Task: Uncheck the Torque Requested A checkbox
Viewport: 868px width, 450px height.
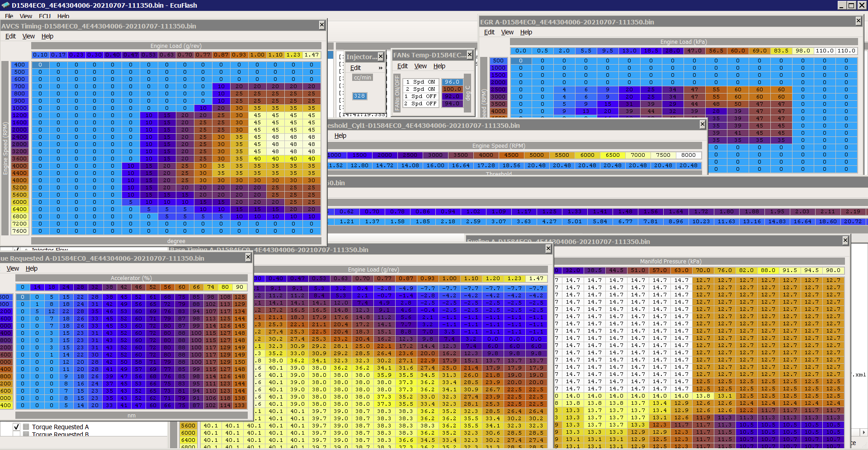Action: pyautogui.click(x=16, y=427)
